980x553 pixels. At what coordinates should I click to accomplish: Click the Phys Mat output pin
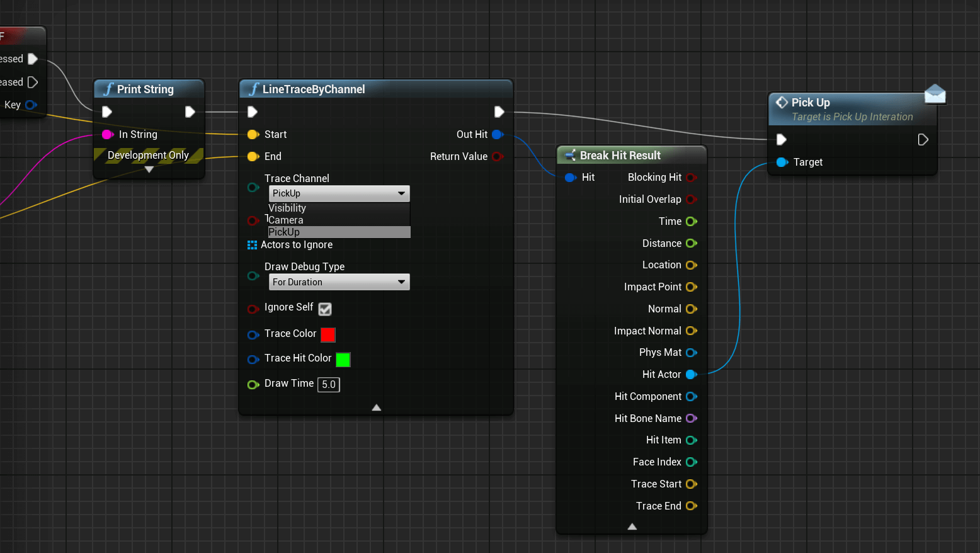click(692, 353)
